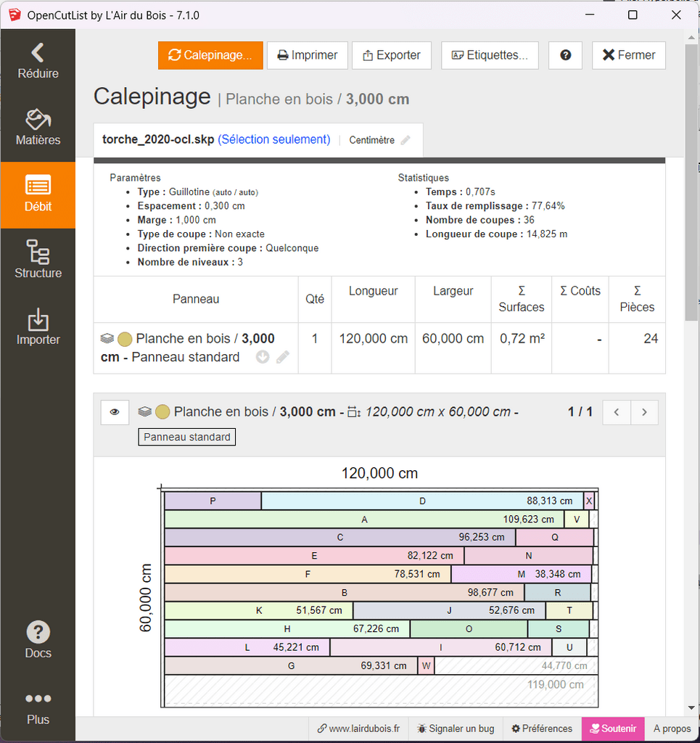This screenshot has width=700, height=743.
Task: Click the Exporter button
Action: tap(391, 55)
